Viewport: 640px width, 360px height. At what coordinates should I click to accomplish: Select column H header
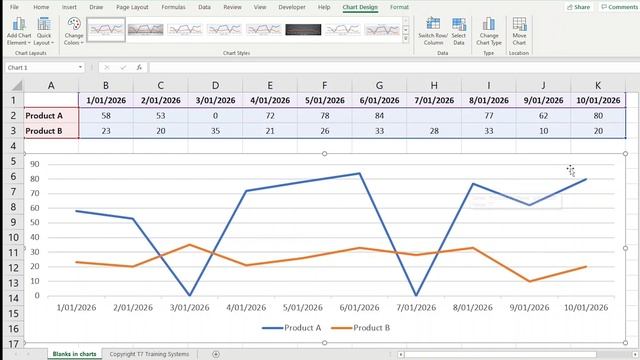pos(434,85)
